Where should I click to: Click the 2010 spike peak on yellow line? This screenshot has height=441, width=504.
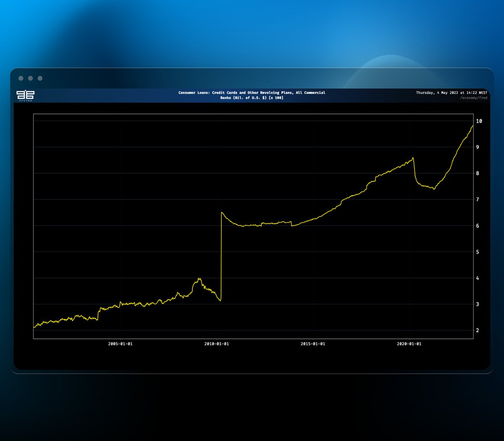221,213
